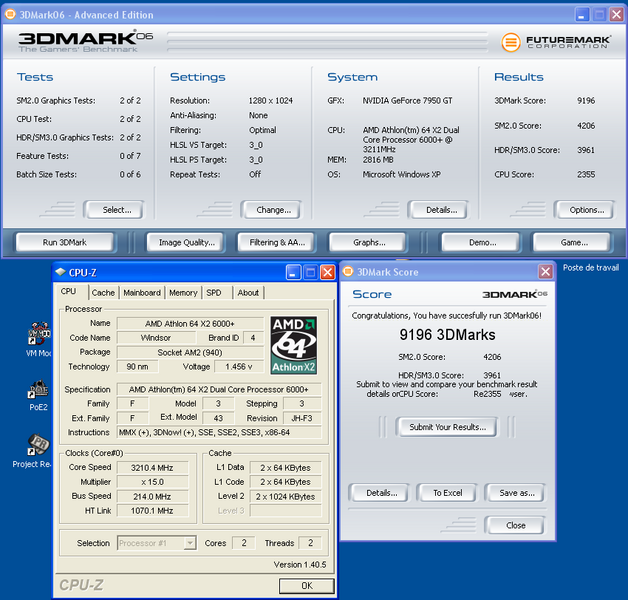This screenshot has width=628, height=600.
Task: Click the Version 1.40.5 text in CPU-Z
Action: (300, 564)
